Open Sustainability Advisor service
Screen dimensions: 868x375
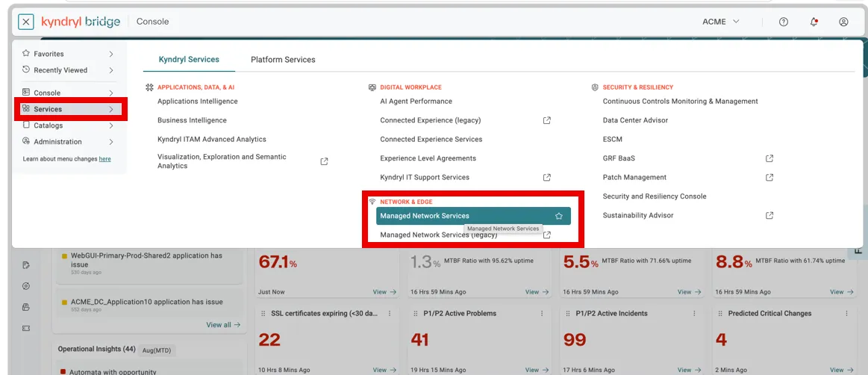click(637, 215)
